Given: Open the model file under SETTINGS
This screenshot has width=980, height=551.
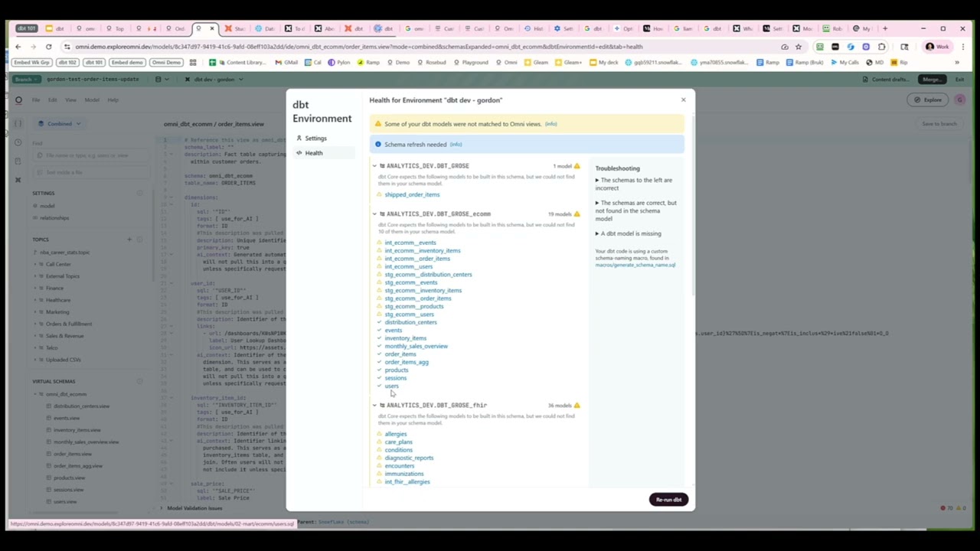Looking at the screenshot, I should pos(47,206).
